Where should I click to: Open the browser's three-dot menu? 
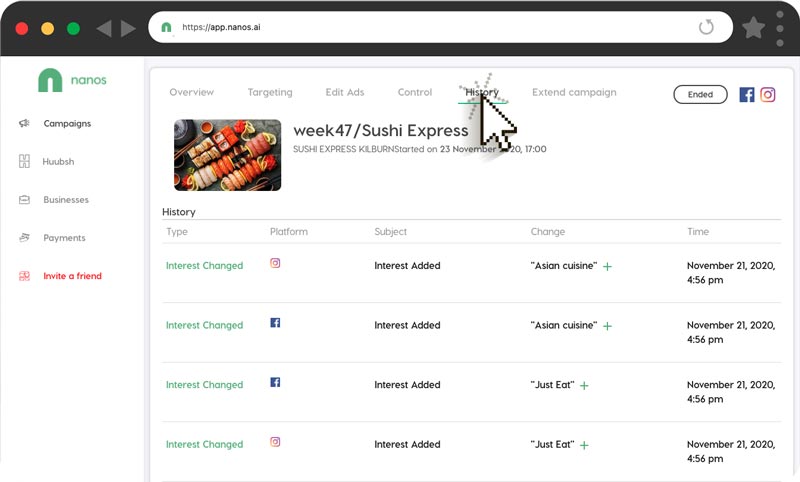click(780, 29)
